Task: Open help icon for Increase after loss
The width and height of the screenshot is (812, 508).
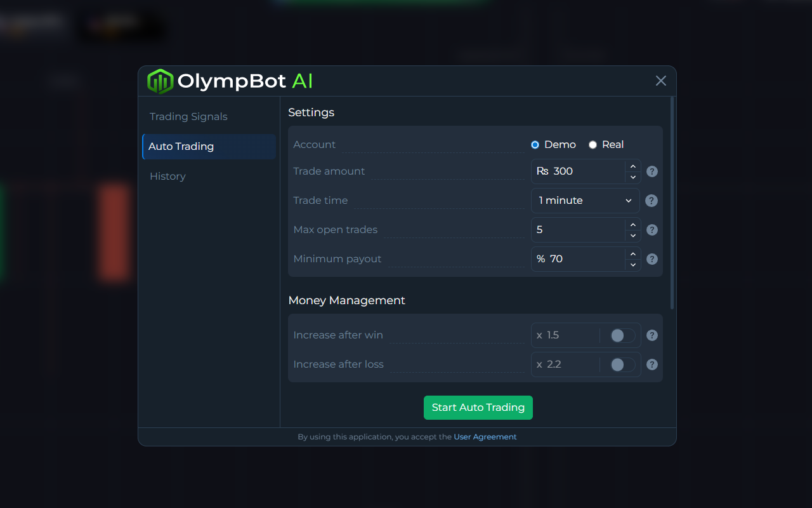Action: coord(652,364)
